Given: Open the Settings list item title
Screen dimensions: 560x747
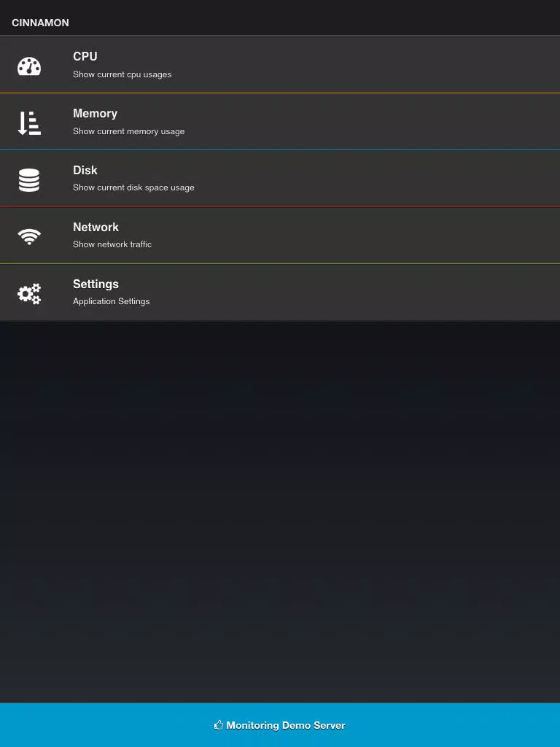Looking at the screenshot, I should [x=96, y=284].
